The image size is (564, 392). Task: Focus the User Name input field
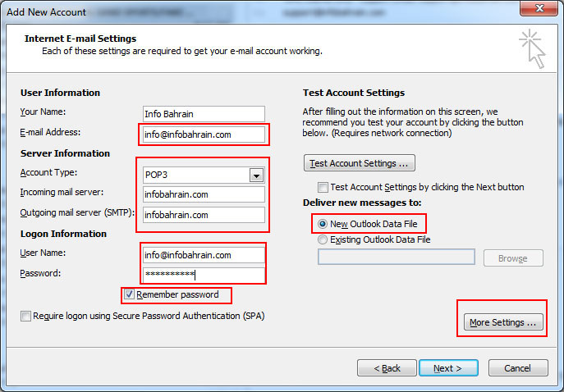tap(204, 255)
